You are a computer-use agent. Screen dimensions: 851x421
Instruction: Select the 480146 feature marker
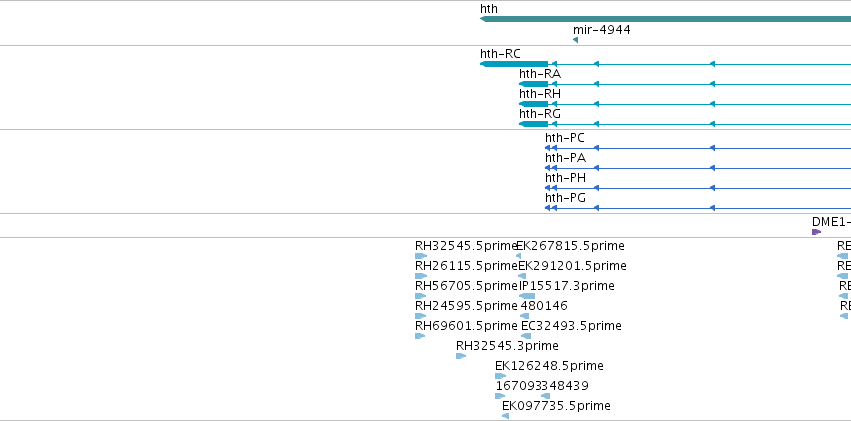524,316
